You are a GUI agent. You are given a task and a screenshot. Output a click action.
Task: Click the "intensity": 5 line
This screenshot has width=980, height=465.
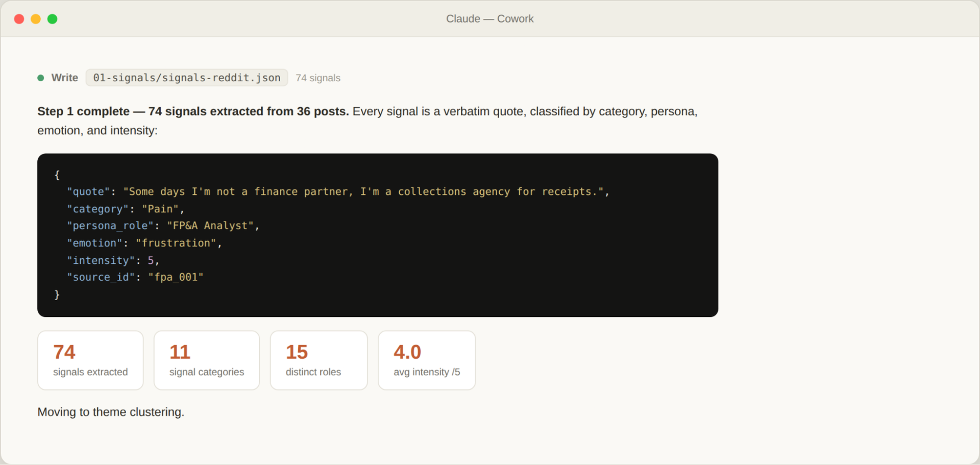click(113, 260)
